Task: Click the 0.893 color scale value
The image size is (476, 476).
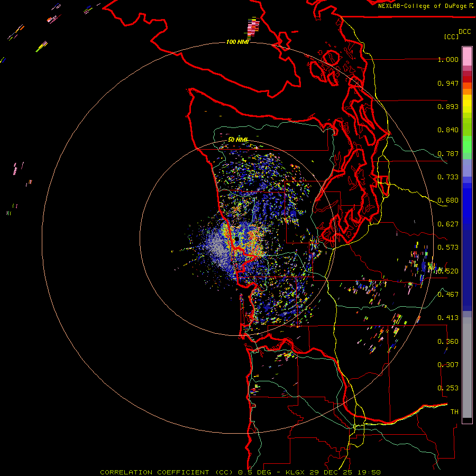Action: tap(448, 106)
